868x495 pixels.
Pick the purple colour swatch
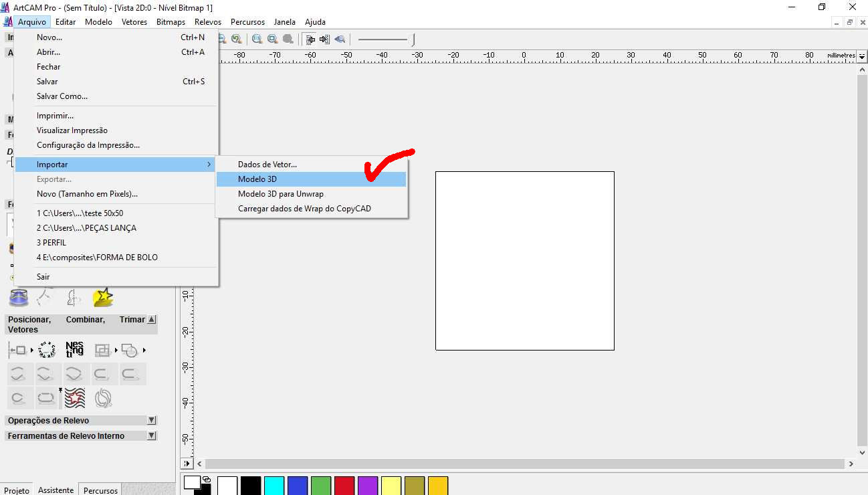[x=368, y=486]
